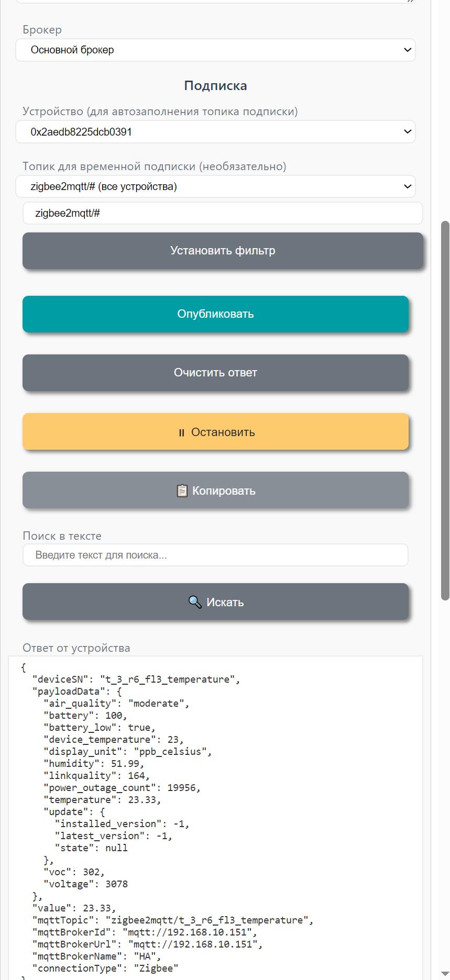Click the "mqttTopic" line in response
Image resolution: width=450 pixels, height=980 pixels.
[173, 920]
